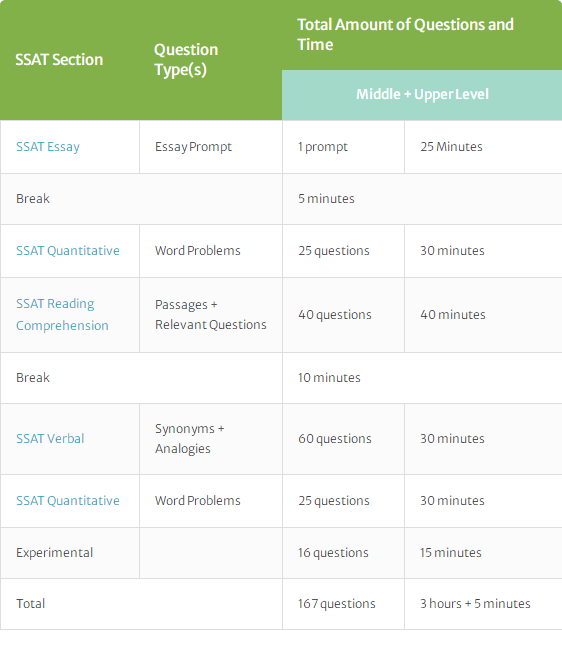
Task: Open the second SSAT Quantitative link
Action: (68, 500)
